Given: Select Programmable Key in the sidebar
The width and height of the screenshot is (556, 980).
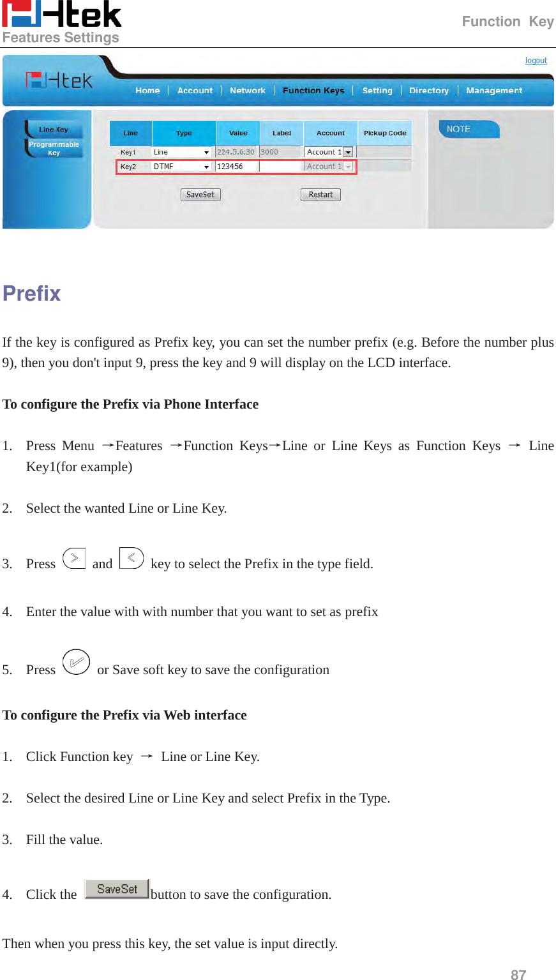Looking at the screenshot, I should (54, 147).
